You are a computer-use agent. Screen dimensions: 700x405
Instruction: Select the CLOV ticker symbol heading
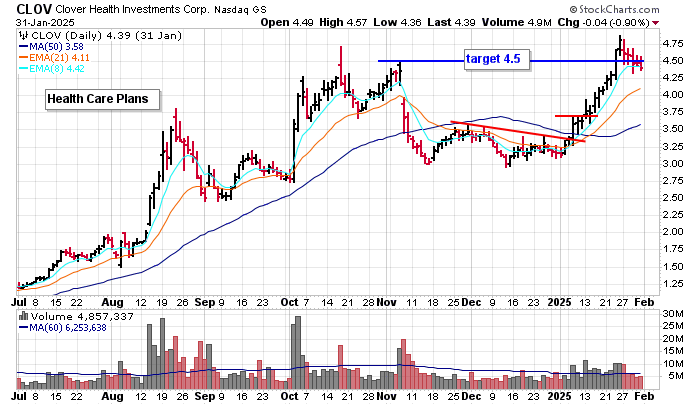[34, 9]
